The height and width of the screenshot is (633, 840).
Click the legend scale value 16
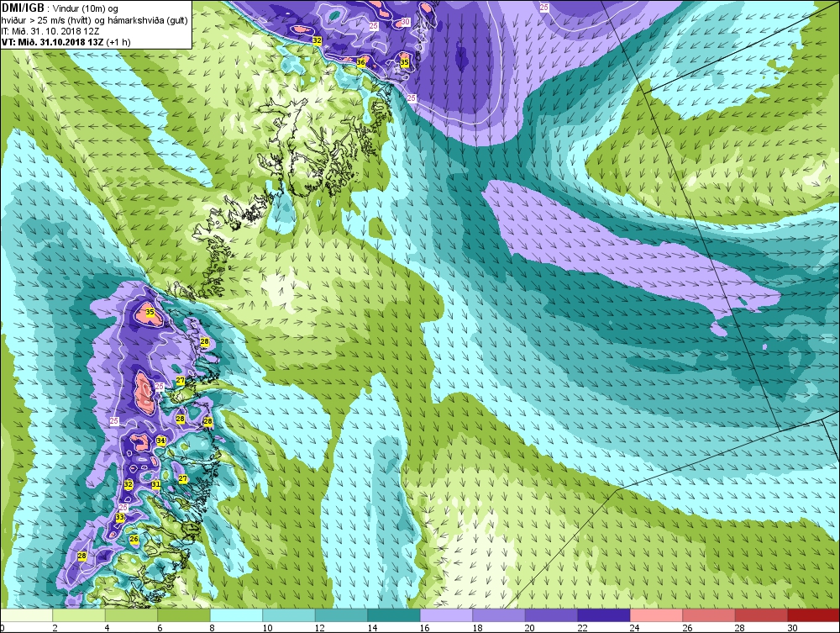(x=425, y=628)
